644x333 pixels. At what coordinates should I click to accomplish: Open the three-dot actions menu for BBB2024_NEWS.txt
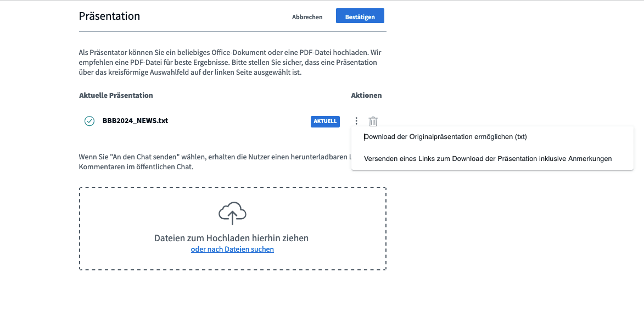(356, 121)
